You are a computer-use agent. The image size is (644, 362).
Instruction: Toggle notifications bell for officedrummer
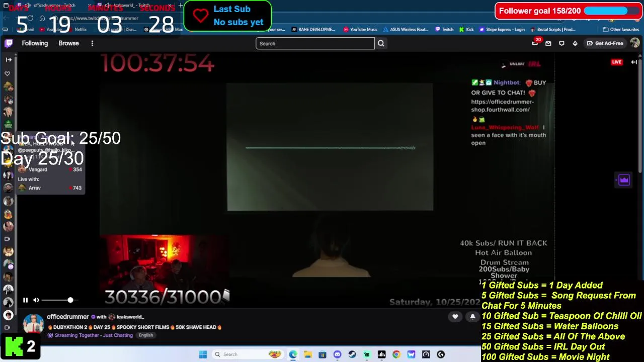coord(472,317)
